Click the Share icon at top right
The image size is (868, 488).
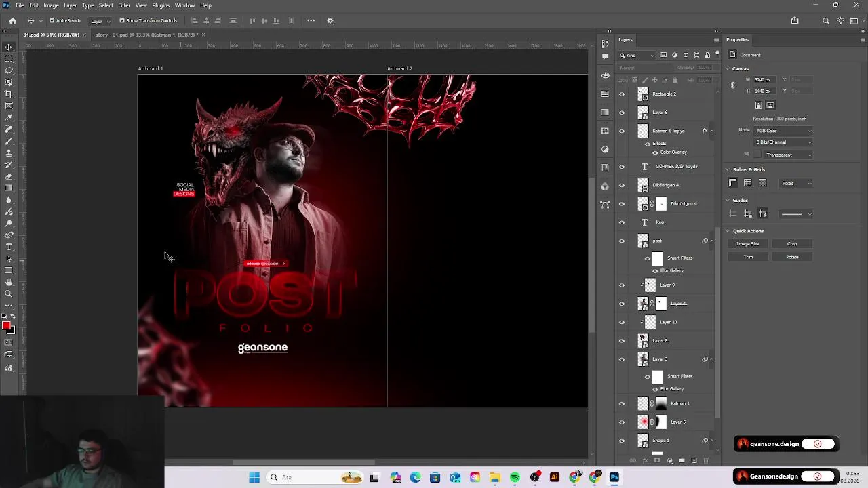[795, 21]
